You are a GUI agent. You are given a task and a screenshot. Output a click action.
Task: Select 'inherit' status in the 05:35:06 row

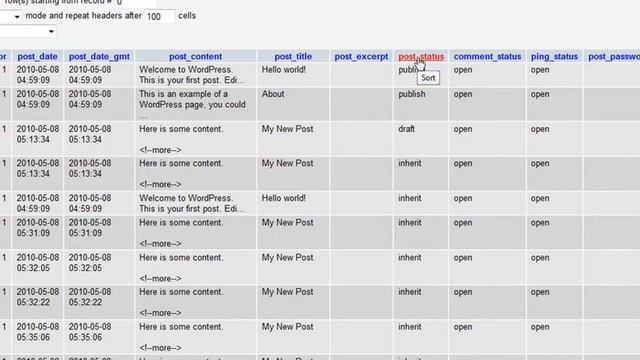tap(409, 327)
